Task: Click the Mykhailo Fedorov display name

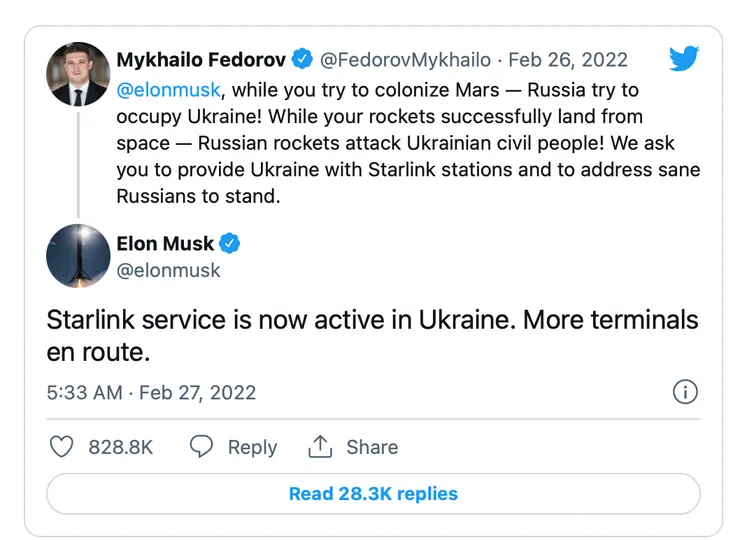Action: (x=201, y=60)
